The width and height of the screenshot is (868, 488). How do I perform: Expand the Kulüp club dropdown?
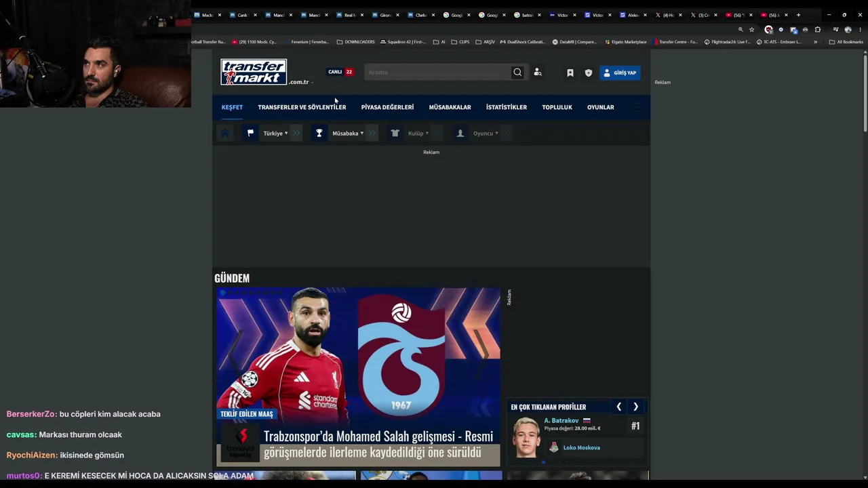click(x=418, y=134)
